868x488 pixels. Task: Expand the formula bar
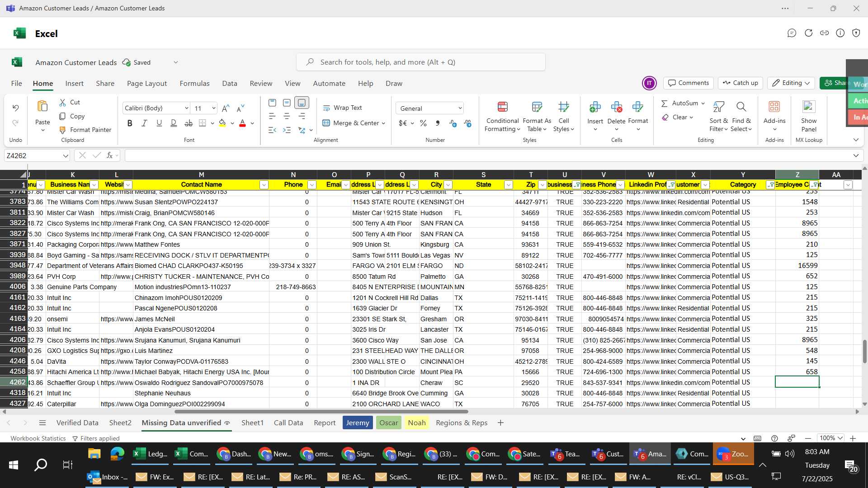pyautogui.click(x=856, y=156)
